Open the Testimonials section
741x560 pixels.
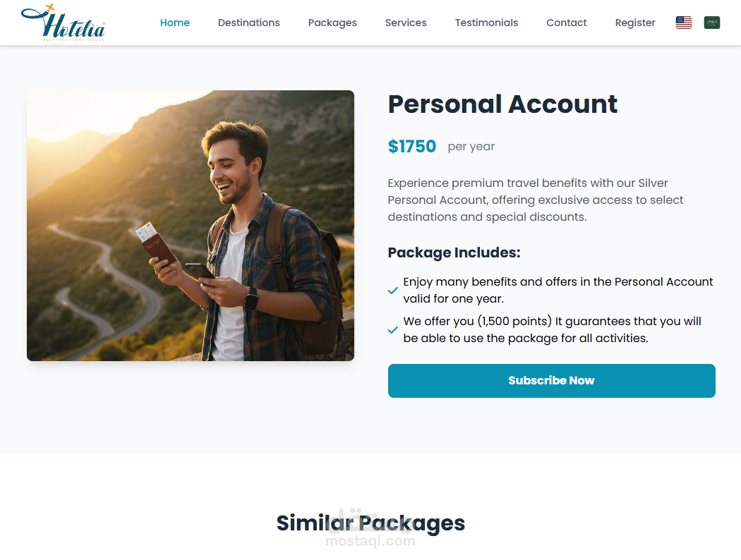click(x=486, y=23)
